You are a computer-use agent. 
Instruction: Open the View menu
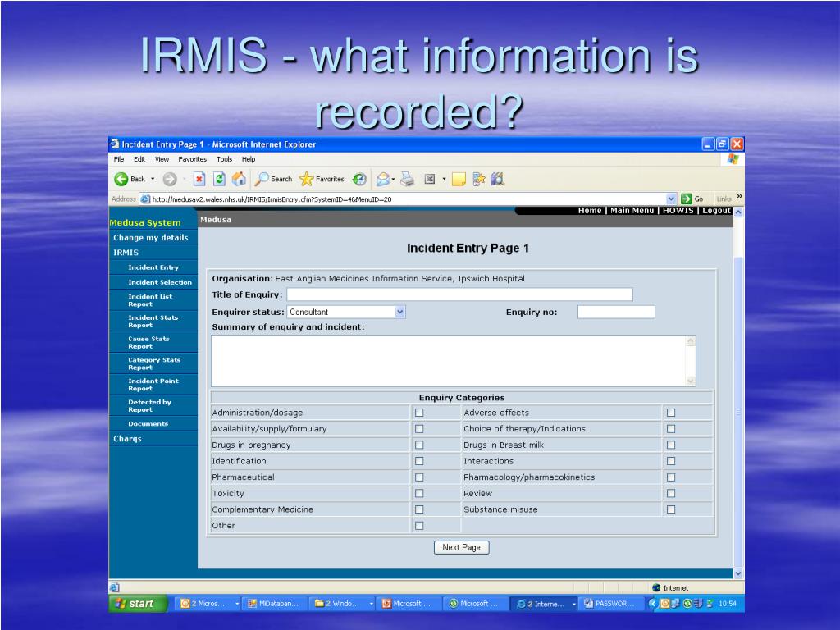pos(162,159)
